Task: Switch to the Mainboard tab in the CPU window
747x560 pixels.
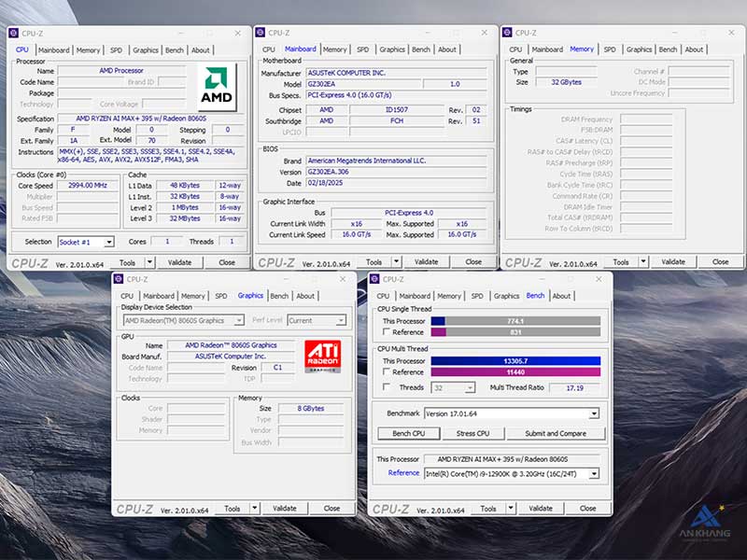Action: [54, 50]
